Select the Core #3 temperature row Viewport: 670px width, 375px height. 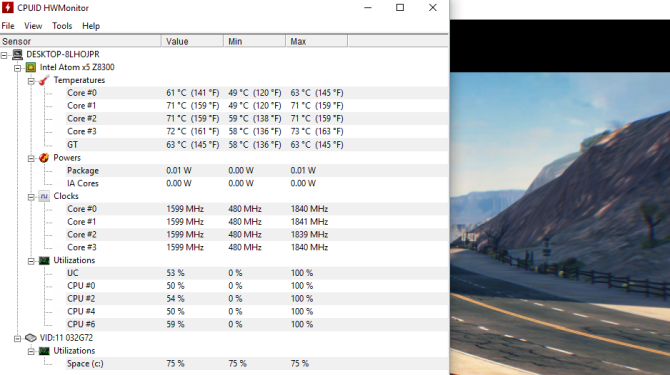(x=256, y=132)
